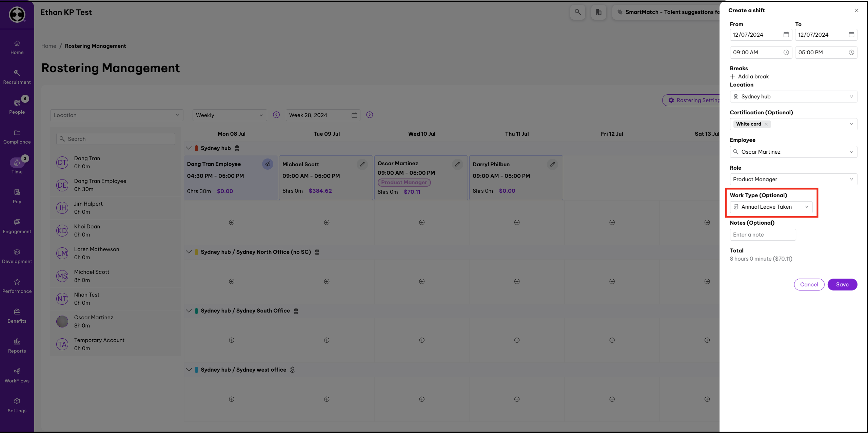
Task: Collapse the Sydney hub location group
Action: coord(189,148)
